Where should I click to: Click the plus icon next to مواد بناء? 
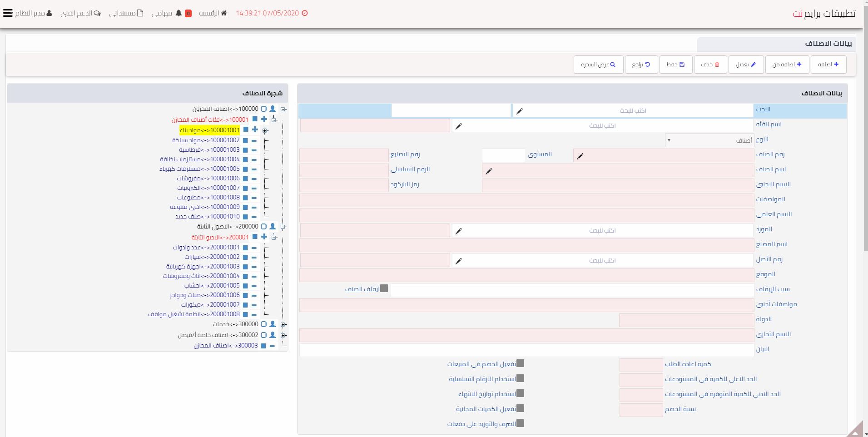pyautogui.click(x=255, y=130)
